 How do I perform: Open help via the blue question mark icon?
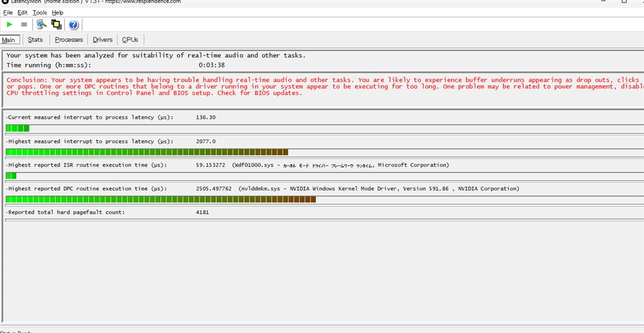pos(74,25)
